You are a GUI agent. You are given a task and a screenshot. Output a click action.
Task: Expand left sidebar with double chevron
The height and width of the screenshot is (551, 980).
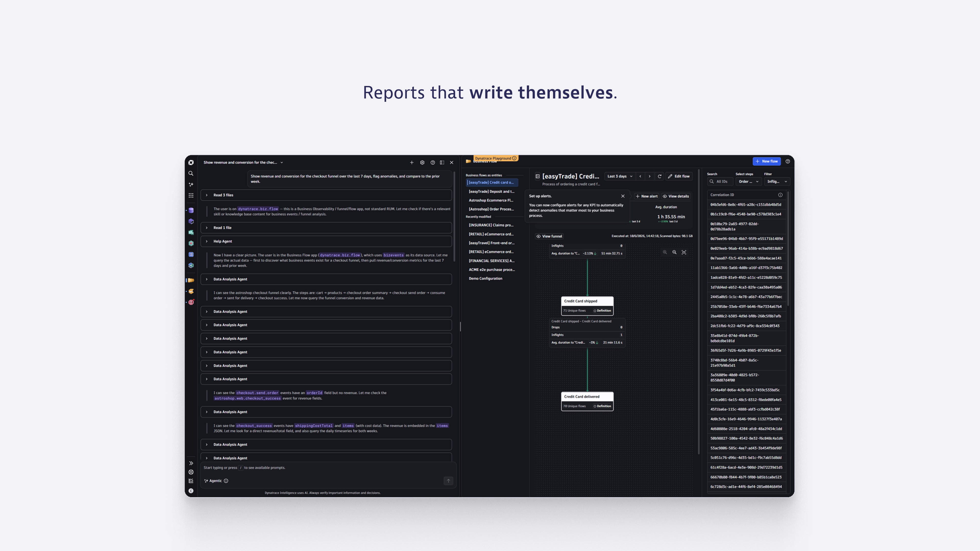(191, 463)
